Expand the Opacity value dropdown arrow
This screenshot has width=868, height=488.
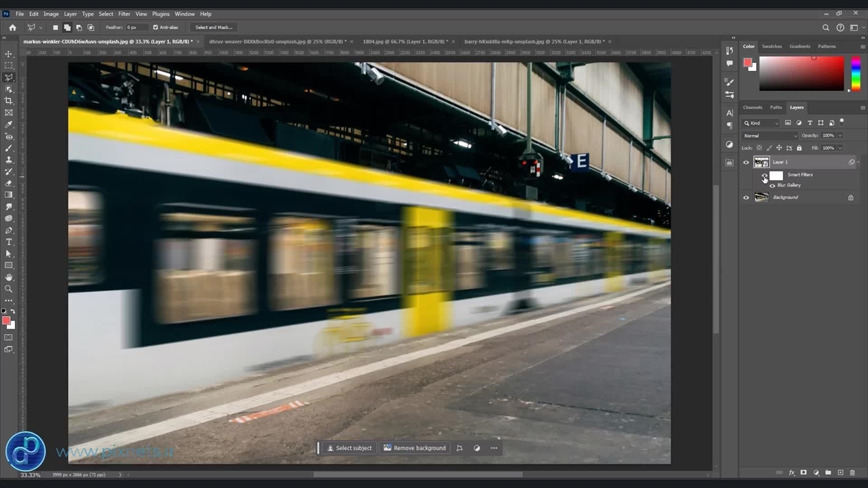click(840, 136)
